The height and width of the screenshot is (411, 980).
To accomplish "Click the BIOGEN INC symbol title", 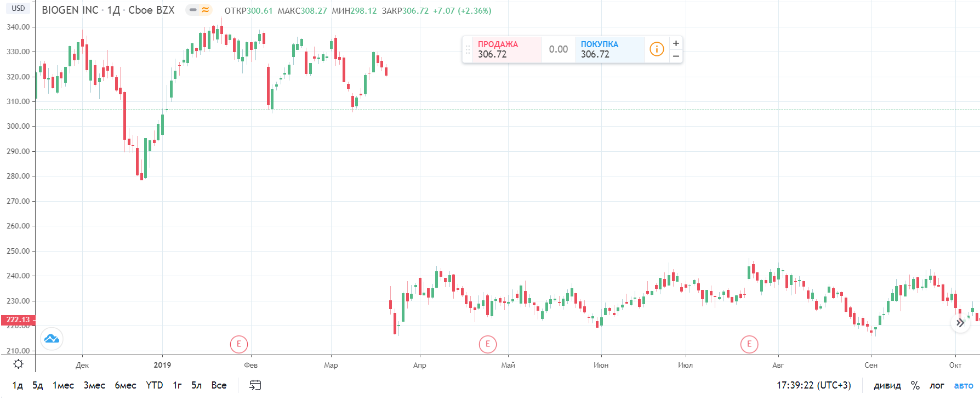I will pyautogui.click(x=70, y=10).
